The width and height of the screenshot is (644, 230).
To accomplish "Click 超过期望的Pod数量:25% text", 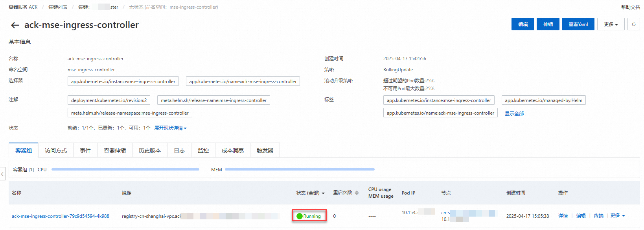I will click(409, 81).
